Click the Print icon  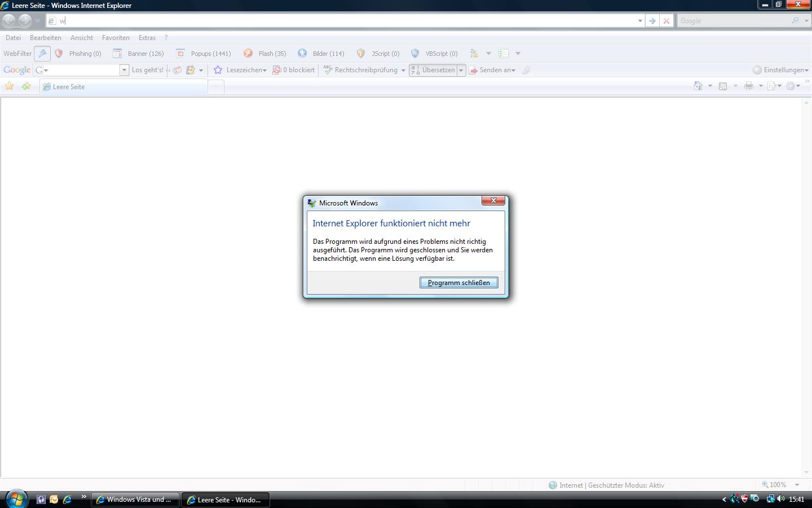click(x=749, y=86)
